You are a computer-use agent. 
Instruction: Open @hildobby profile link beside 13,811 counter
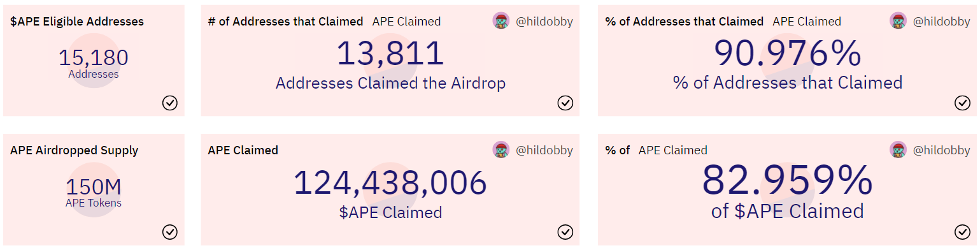coord(544,22)
